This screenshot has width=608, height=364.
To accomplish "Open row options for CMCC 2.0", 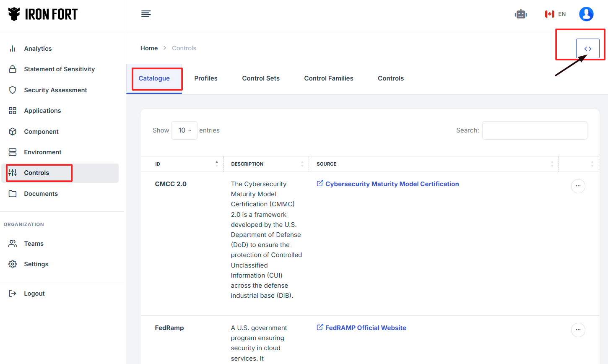I will click(578, 186).
